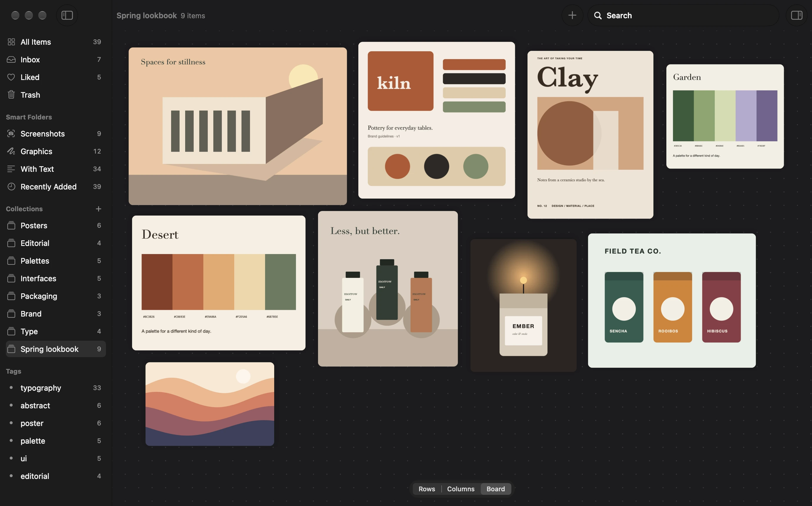
Task: Toggle the right inspector panel icon
Action: pyautogui.click(x=797, y=15)
